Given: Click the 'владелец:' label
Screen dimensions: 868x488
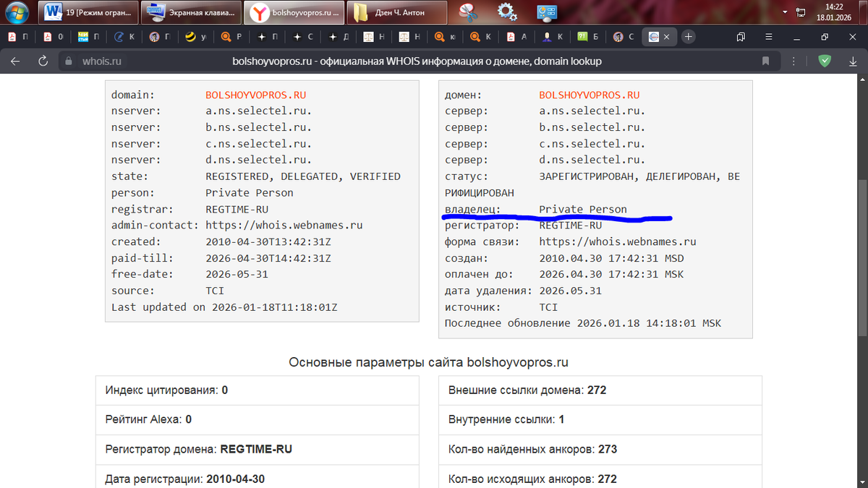Looking at the screenshot, I should (472, 209).
